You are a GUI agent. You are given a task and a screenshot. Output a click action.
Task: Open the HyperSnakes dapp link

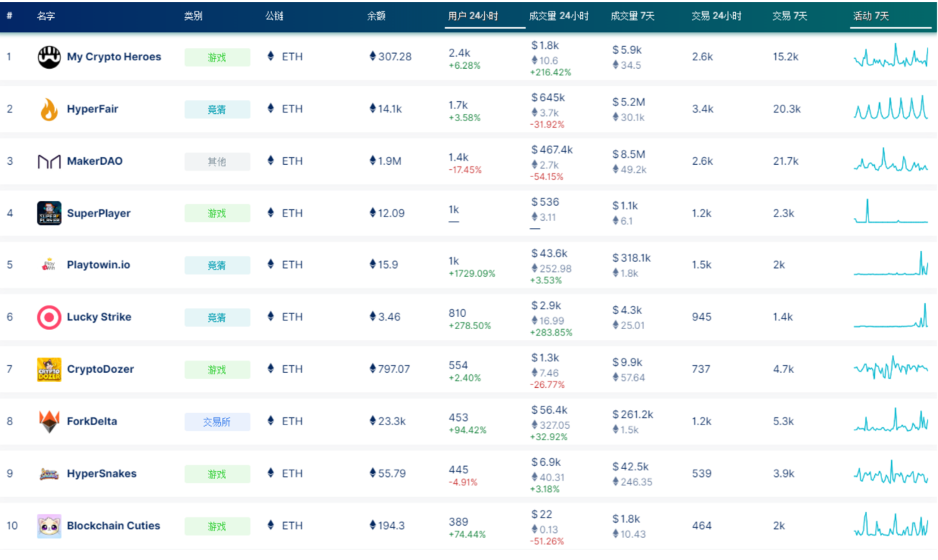pyautogui.click(x=102, y=473)
